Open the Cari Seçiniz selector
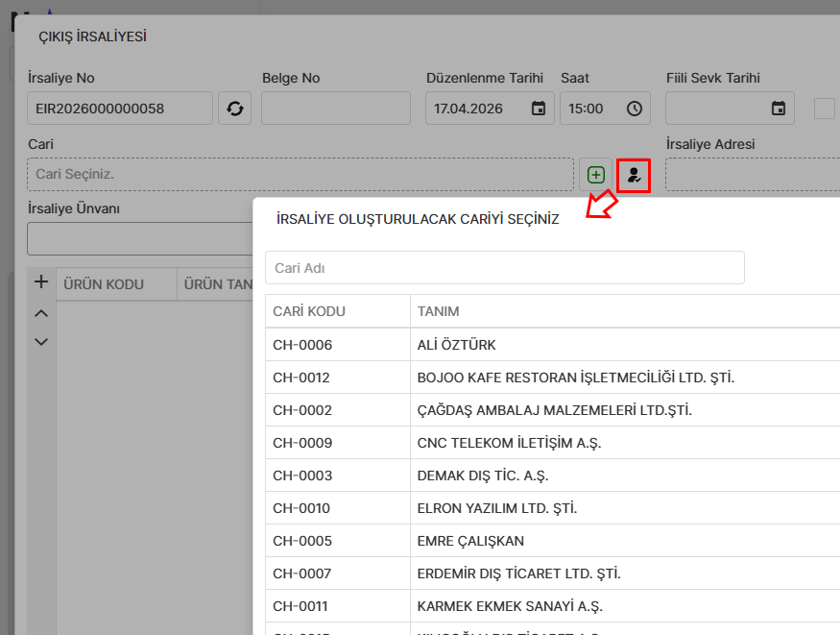Screen dimensions: 840x635 300,174
